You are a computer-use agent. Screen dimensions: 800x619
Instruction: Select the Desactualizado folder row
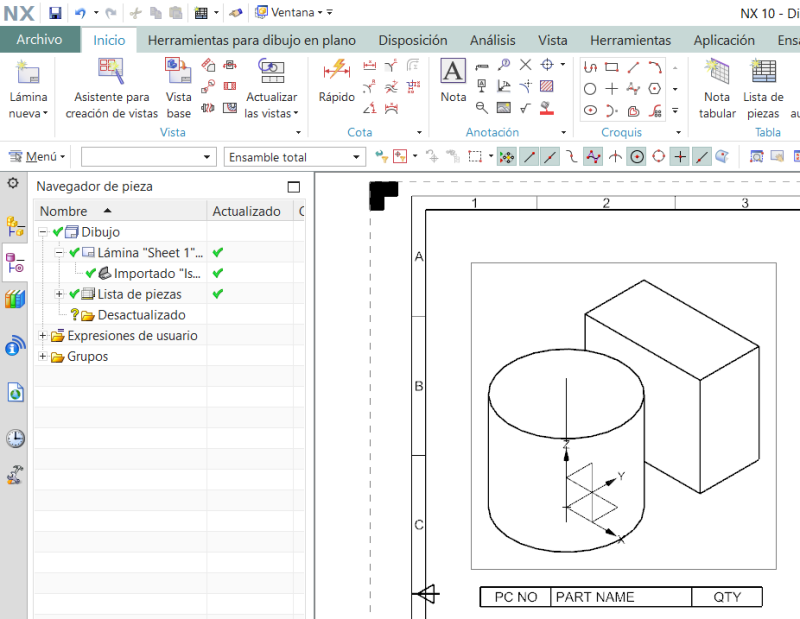tap(127, 315)
